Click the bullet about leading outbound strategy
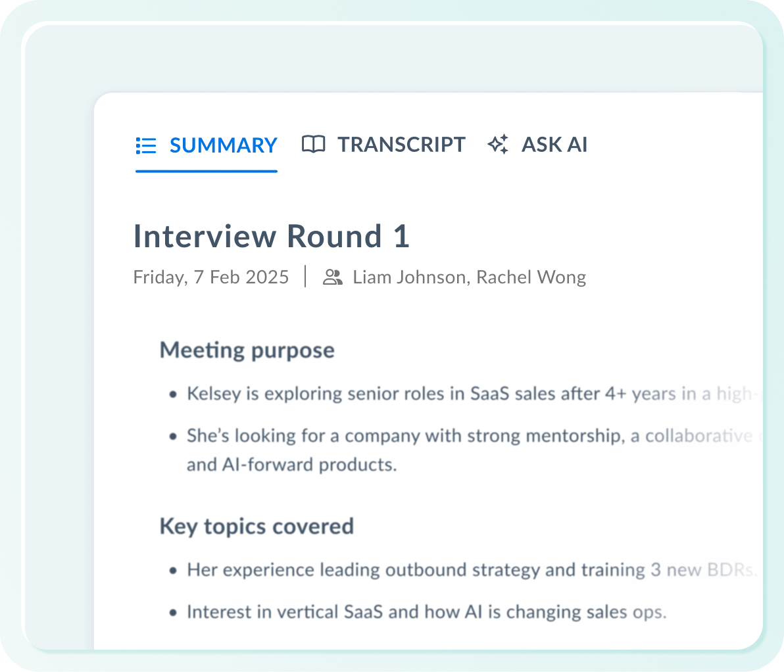The image size is (784, 672). click(x=460, y=569)
